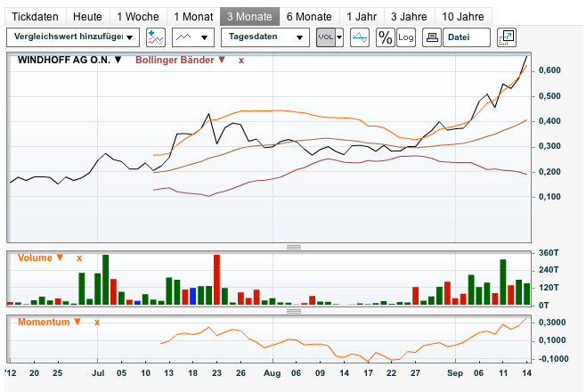This screenshot has height=392, width=586.
Task: Open the VOL dropdown arrow
Action: (339, 37)
